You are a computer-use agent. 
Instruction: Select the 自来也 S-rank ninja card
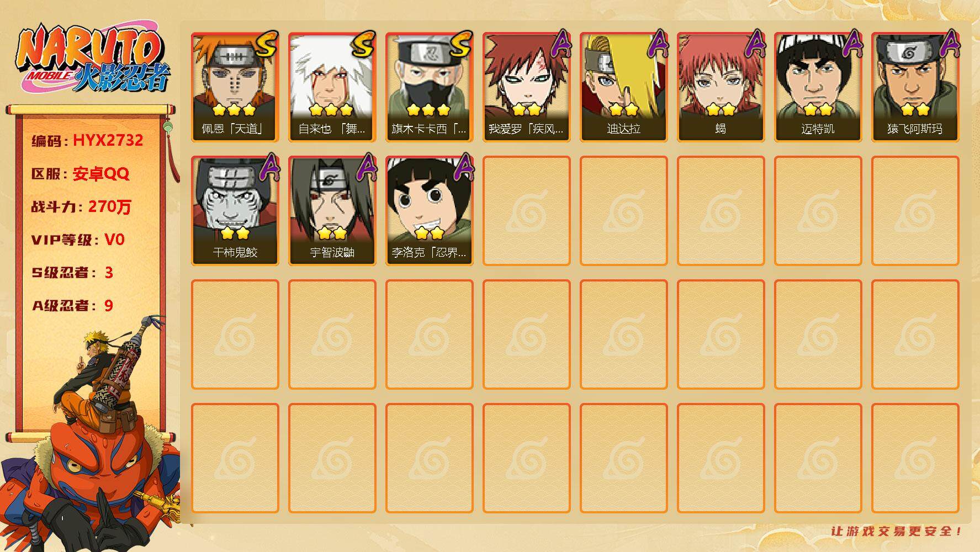coord(332,87)
